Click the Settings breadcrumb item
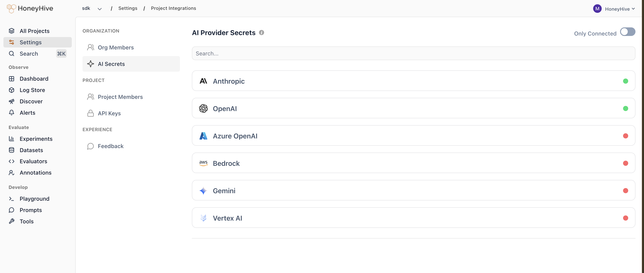 [x=128, y=8]
